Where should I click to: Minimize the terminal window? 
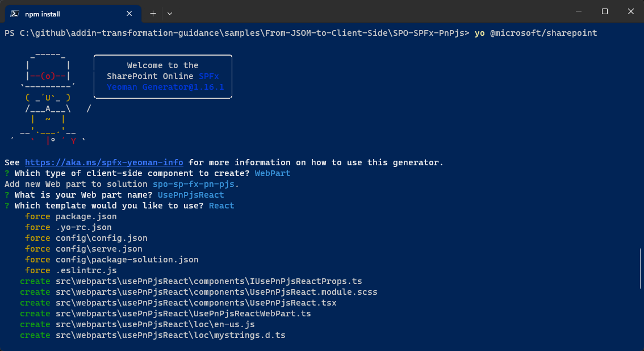tap(579, 11)
